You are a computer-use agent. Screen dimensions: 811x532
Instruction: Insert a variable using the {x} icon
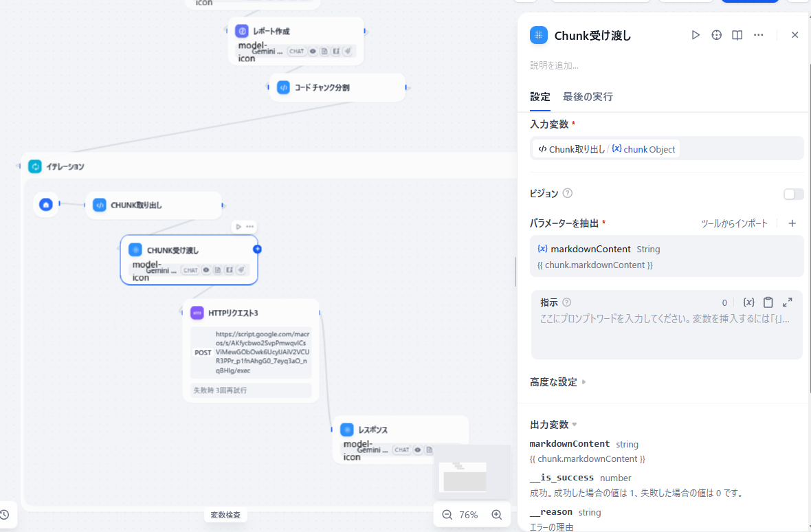749,302
